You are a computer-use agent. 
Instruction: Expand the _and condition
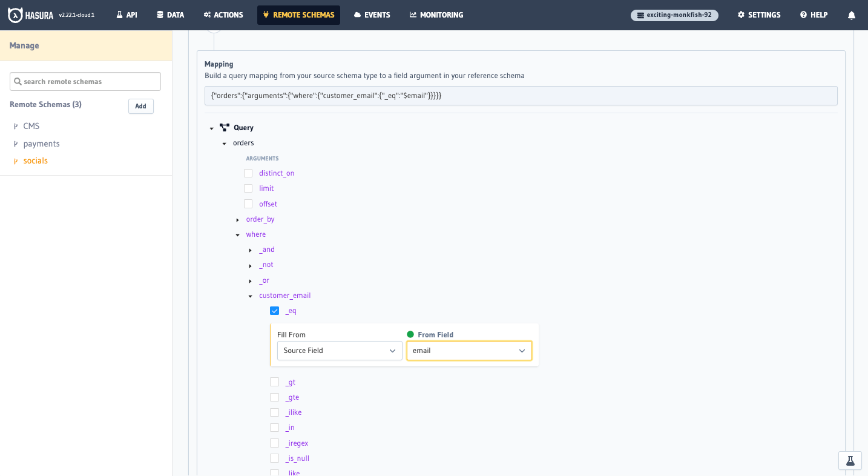(x=251, y=250)
